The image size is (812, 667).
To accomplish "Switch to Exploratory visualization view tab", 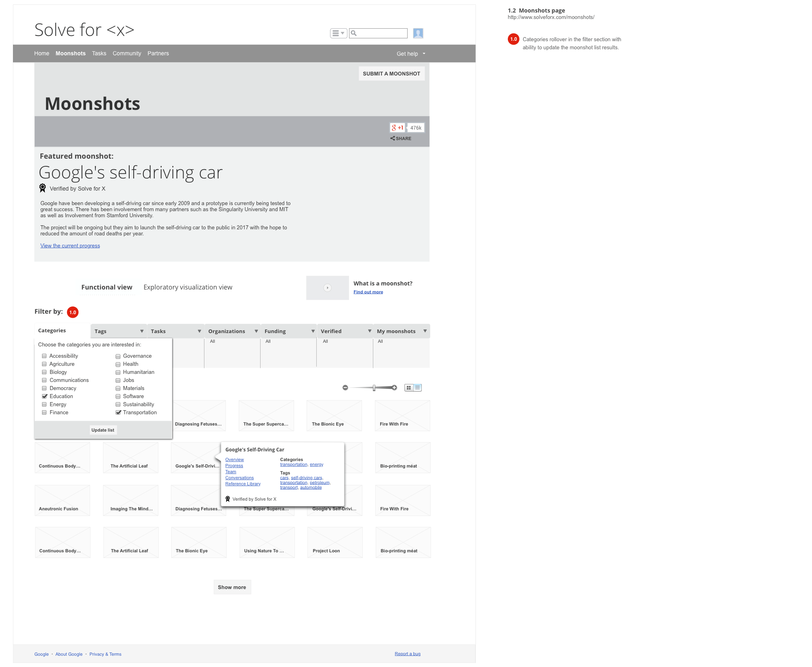I will click(188, 287).
